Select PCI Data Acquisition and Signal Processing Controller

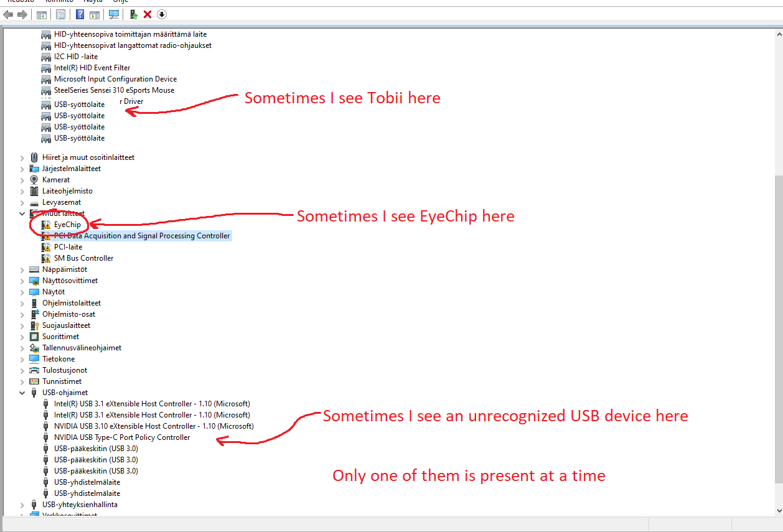pyautogui.click(x=142, y=236)
